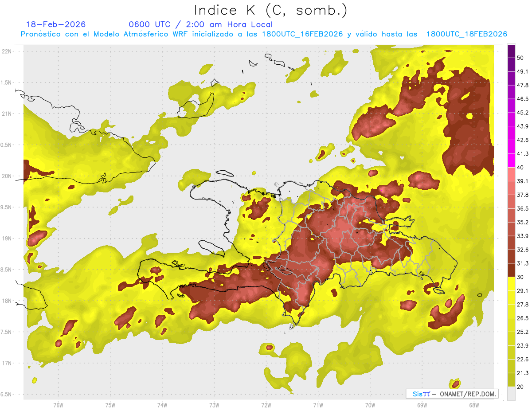The width and height of the screenshot is (532, 411).
Task: Click colorbar value '23.9'
Action: coord(523,346)
